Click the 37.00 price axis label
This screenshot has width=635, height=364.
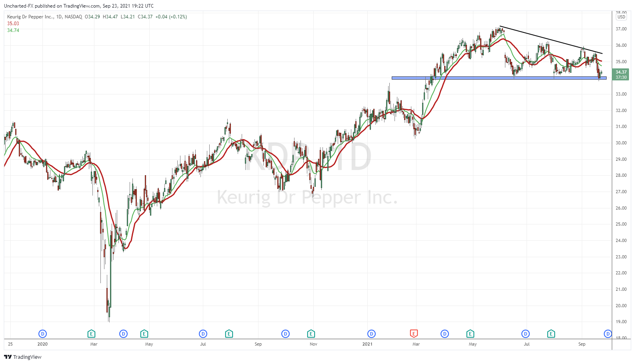(x=621, y=29)
